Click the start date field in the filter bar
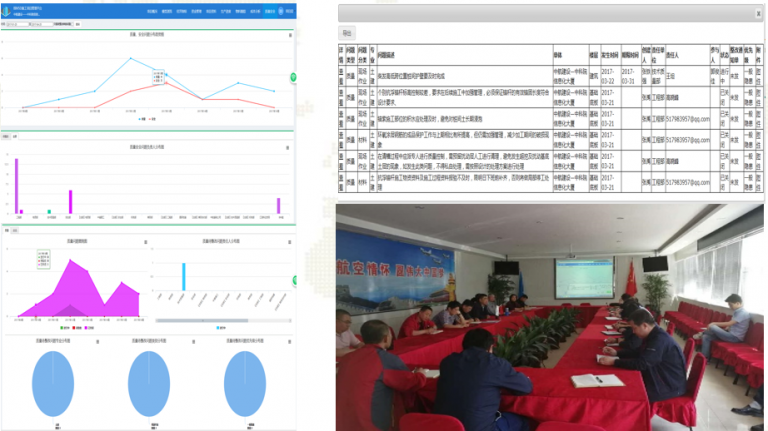This screenshot has height=431, width=768. pyautogui.click(x=20, y=26)
